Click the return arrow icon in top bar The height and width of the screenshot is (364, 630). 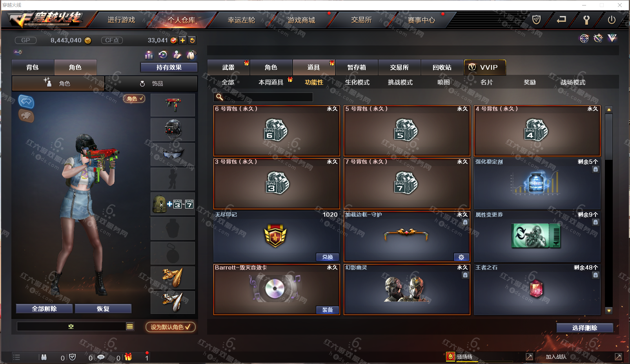coord(561,20)
